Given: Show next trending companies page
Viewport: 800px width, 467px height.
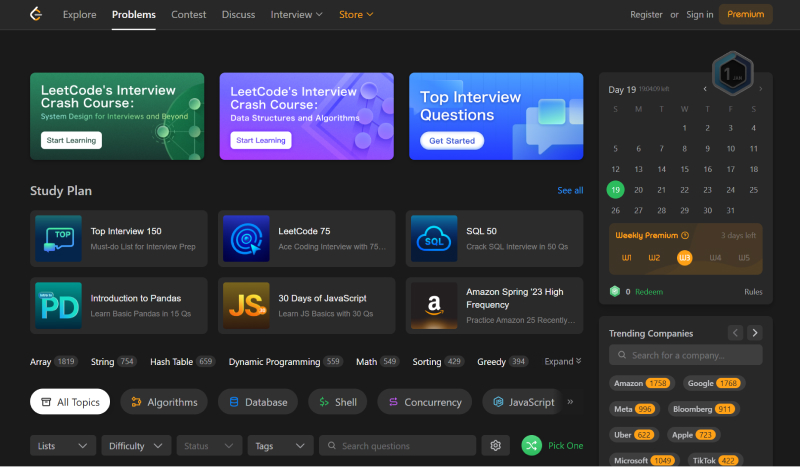Looking at the screenshot, I should click(755, 333).
